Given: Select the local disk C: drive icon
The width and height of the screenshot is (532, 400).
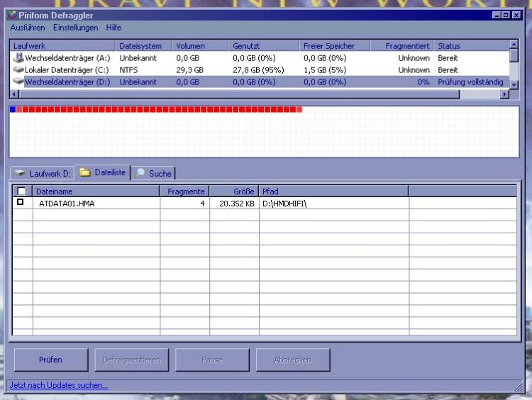Looking at the screenshot, I should tap(18, 70).
